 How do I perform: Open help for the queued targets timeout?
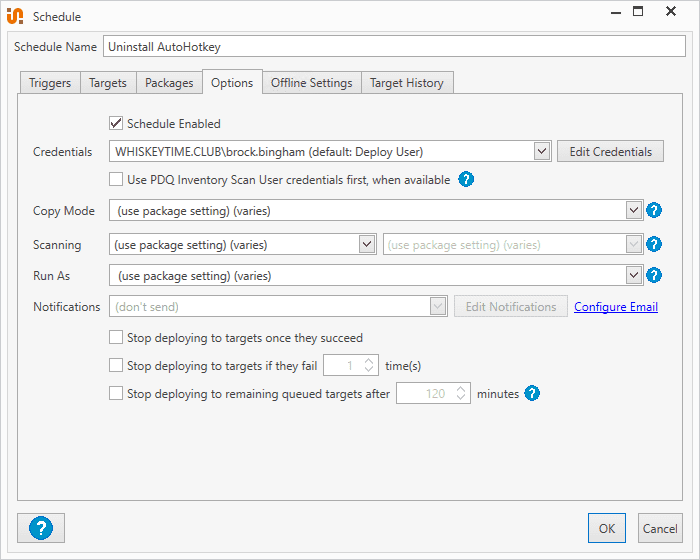(x=532, y=393)
